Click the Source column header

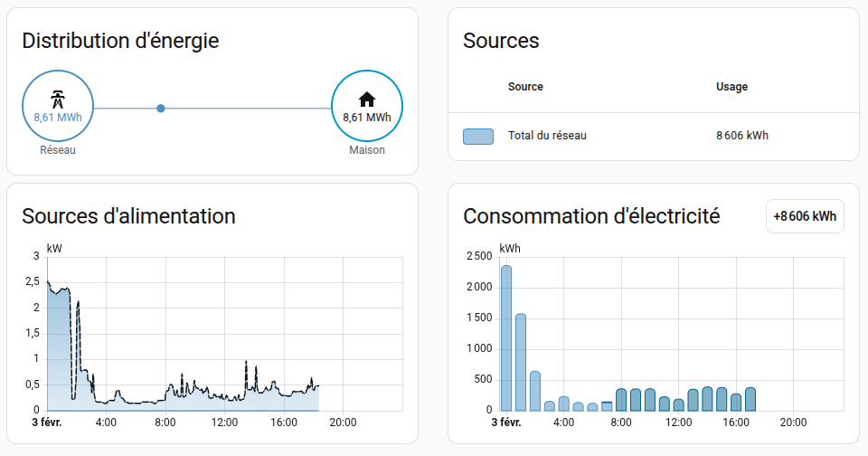525,87
